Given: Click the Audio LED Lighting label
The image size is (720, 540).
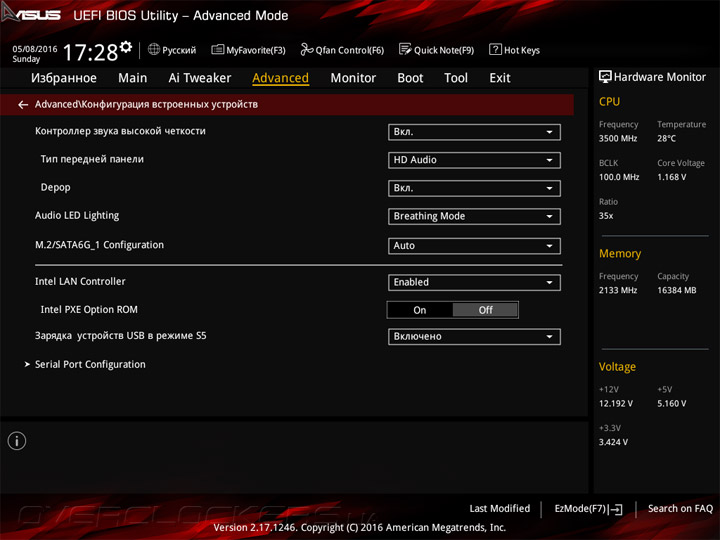Looking at the screenshot, I should [77, 215].
